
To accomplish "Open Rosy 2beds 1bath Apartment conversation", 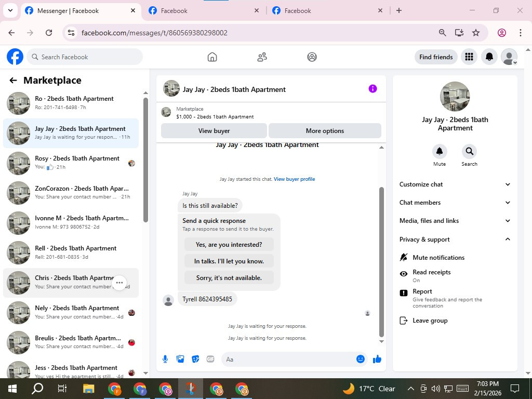I will pos(71,163).
